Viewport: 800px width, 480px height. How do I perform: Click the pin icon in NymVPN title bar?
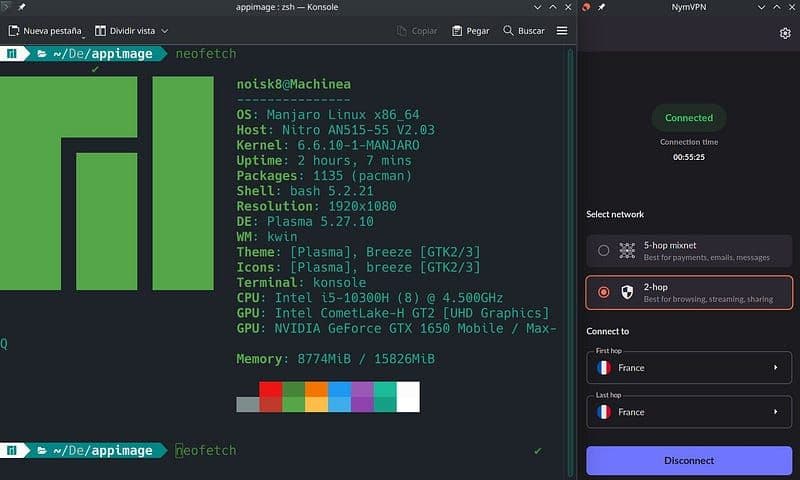tap(602, 7)
